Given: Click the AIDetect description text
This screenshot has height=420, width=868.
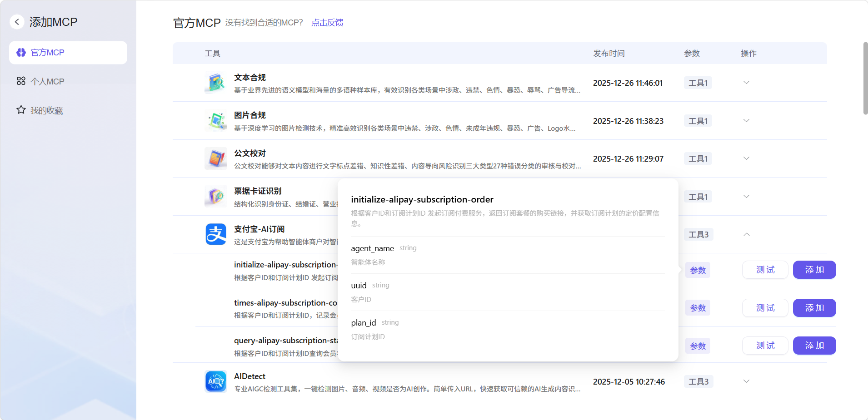Looking at the screenshot, I should [x=407, y=389].
